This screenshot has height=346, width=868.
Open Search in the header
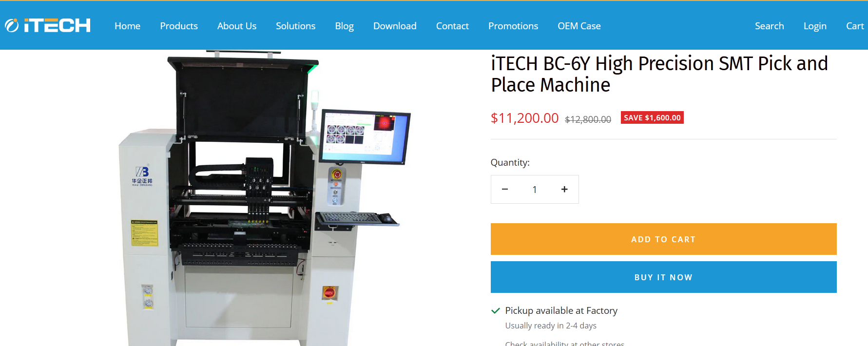pos(770,26)
